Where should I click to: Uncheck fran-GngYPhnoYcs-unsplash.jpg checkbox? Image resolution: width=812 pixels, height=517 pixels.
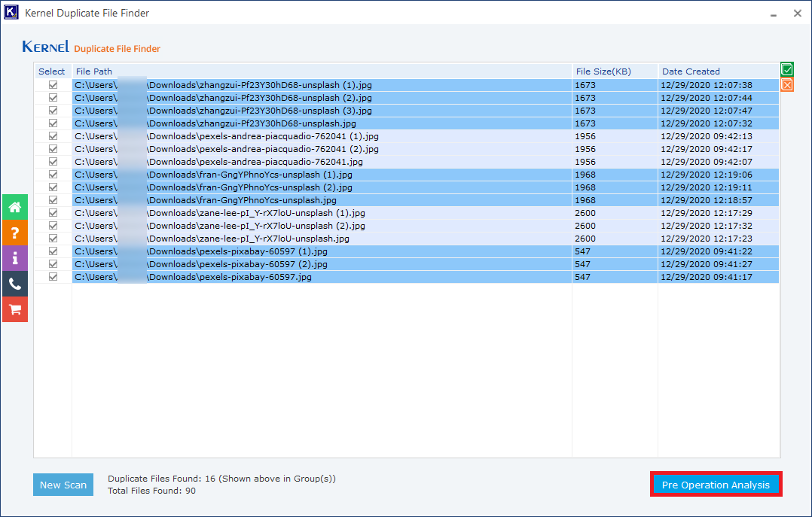point(53,199)
